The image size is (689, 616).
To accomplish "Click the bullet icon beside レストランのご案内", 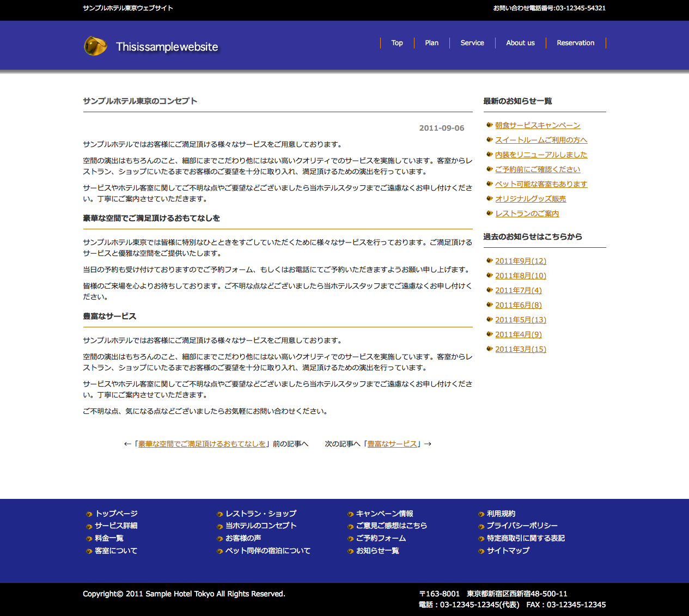I will (x=490, y=214).
